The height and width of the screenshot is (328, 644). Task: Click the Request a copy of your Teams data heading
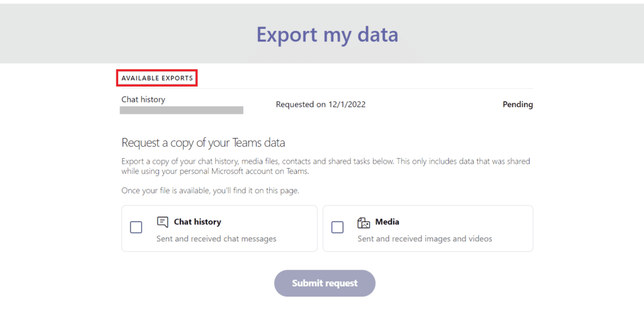point(203,143)
